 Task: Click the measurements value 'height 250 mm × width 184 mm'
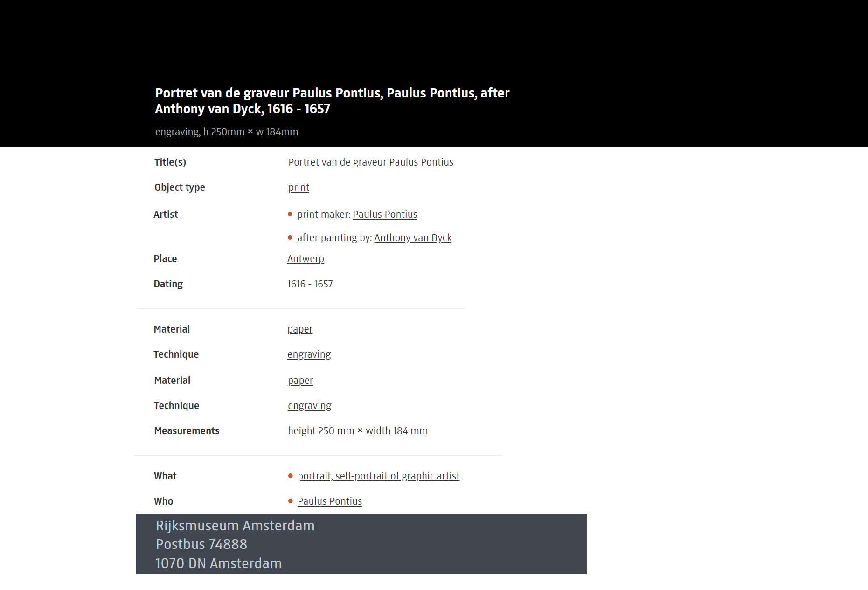[x=358, y=431]
